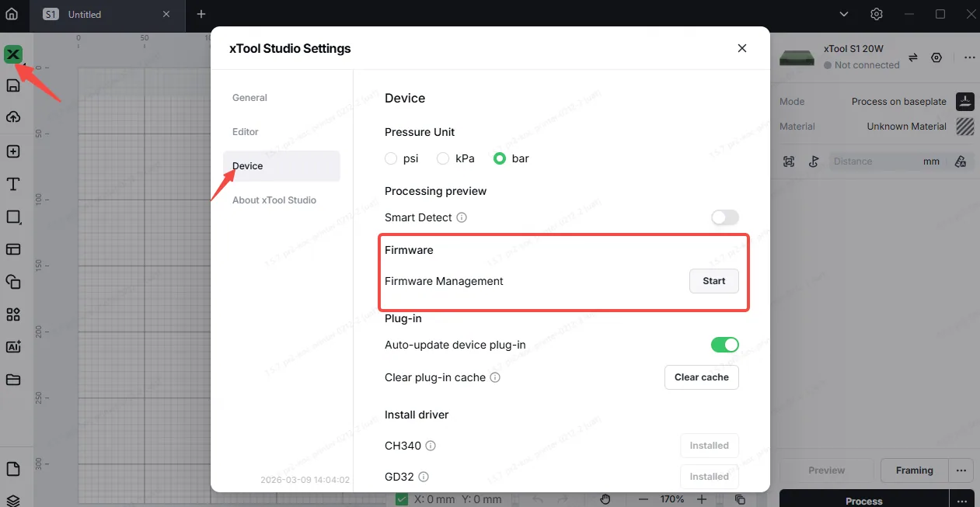The height and width of the screenshot is (507, 980).
Task: Click the ruler measure icon
Action: [x=961, y=161]
